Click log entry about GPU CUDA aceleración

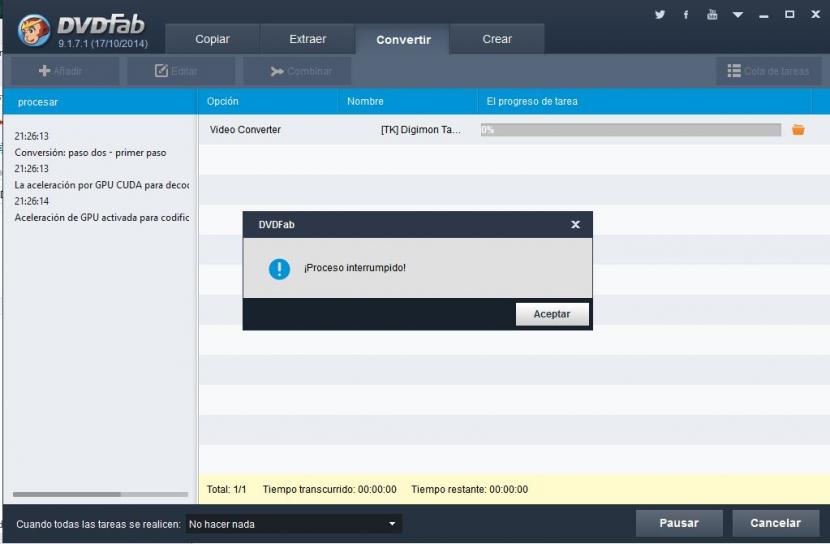click(102, 185)
